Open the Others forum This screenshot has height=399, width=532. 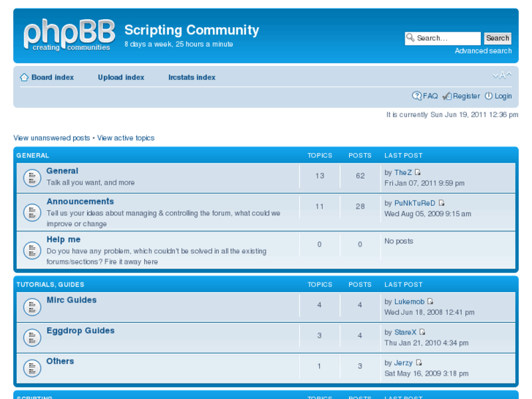(x=60, y=361)
